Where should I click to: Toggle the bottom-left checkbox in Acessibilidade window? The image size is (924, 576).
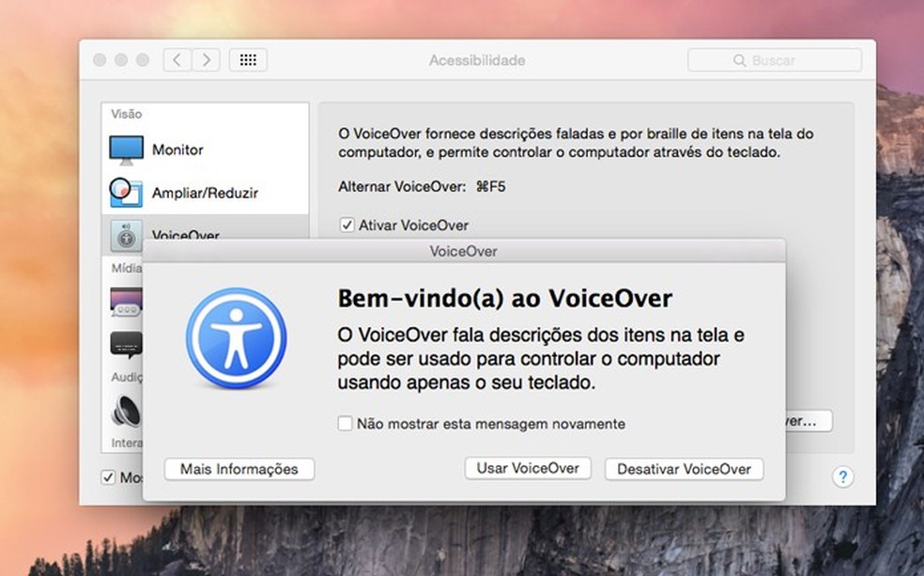tap(108, 477)
